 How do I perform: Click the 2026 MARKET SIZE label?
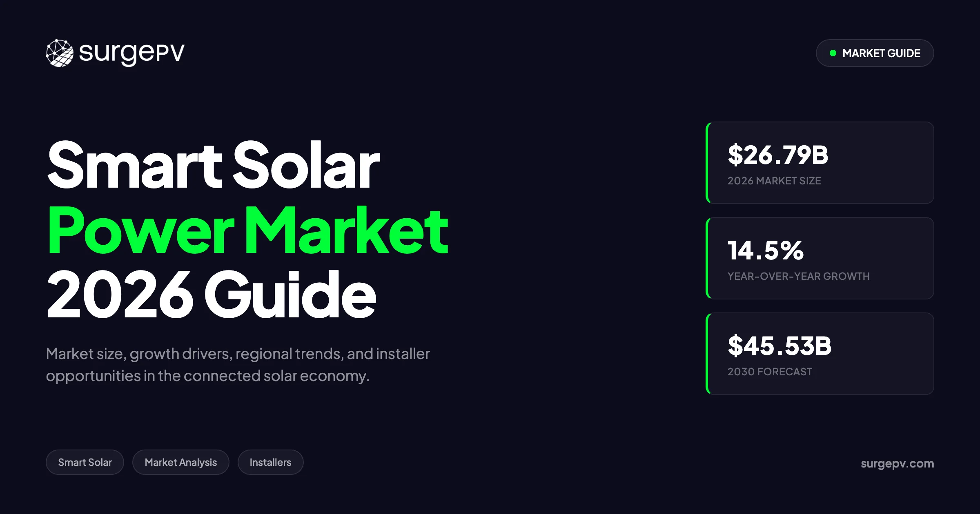click(774, 181)
